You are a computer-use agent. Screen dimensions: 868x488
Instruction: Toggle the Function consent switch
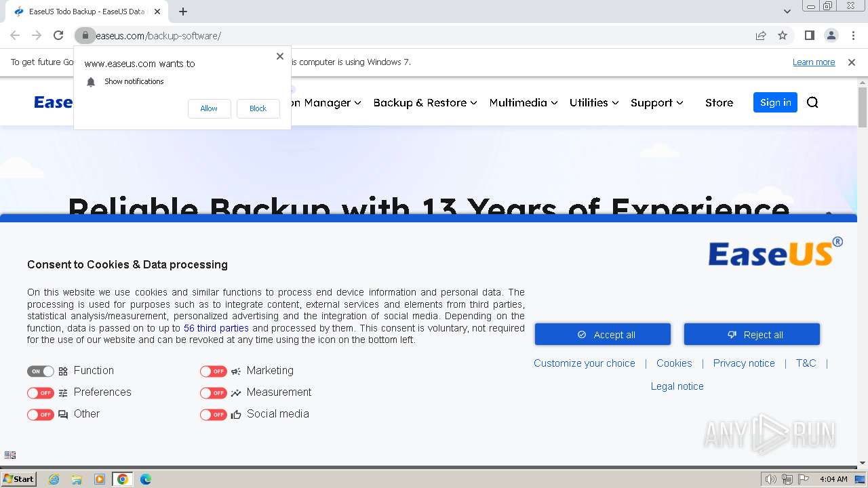(41, 371)
